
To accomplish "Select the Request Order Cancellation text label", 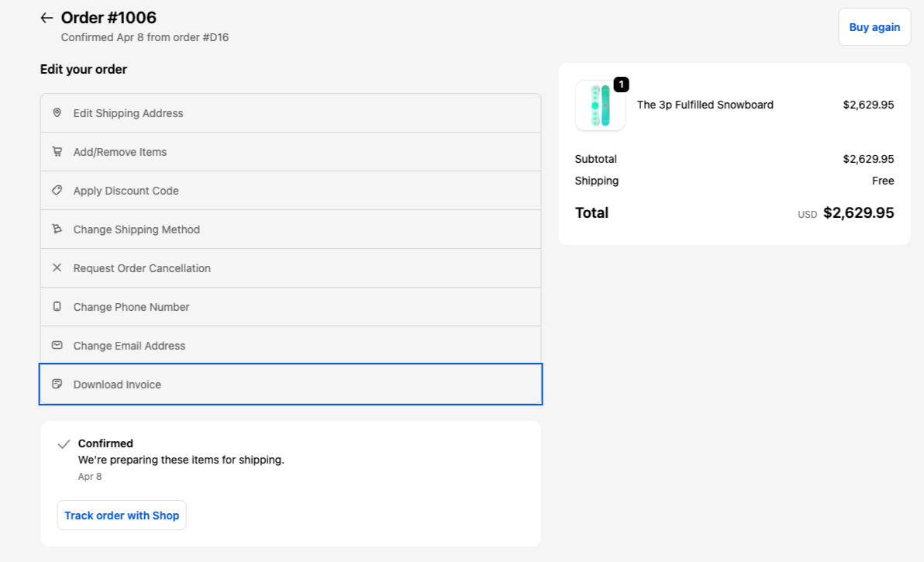I will (x=142, y=268).
